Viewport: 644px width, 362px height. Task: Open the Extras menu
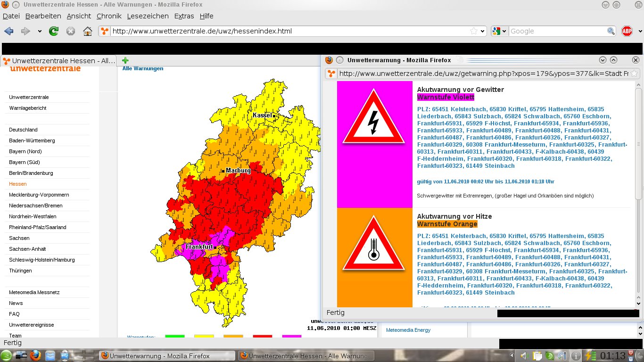[184, 16]
